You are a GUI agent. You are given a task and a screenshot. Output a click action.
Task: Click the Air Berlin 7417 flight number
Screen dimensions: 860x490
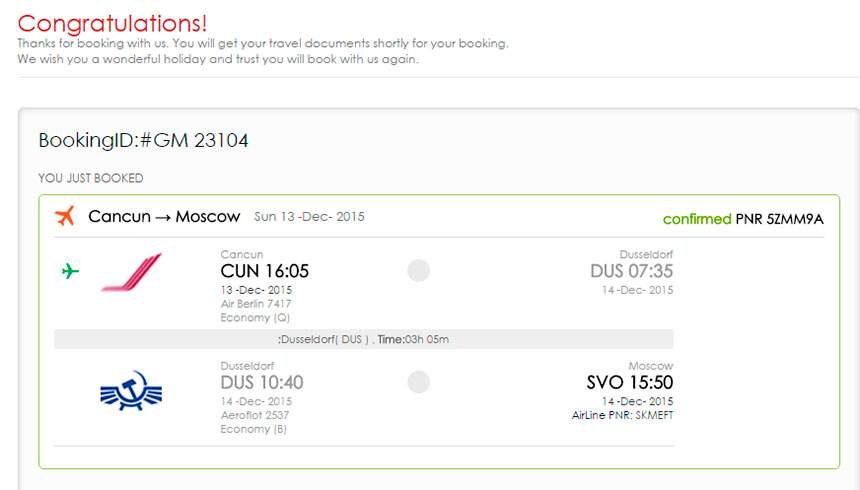[256, 304]
